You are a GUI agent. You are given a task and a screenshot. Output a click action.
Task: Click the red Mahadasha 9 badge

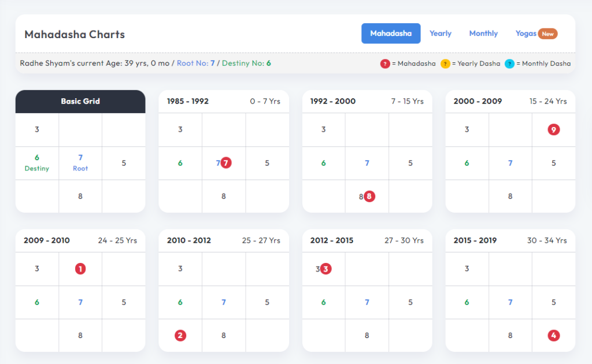pos(553,129)
